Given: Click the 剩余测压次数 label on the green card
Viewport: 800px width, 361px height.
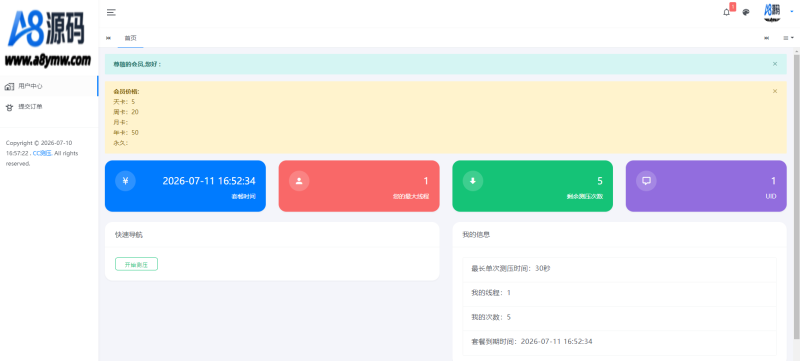Looking at the screenshot, I should 585,196.
